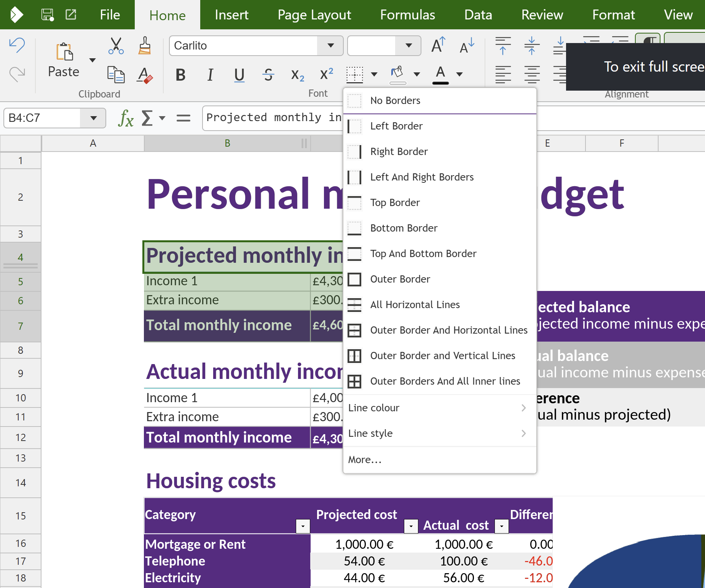Image resolution: width=705 pixels, height=588 pixels.
Task: Click the Undo arrow icon
Action: coord(17,45)
